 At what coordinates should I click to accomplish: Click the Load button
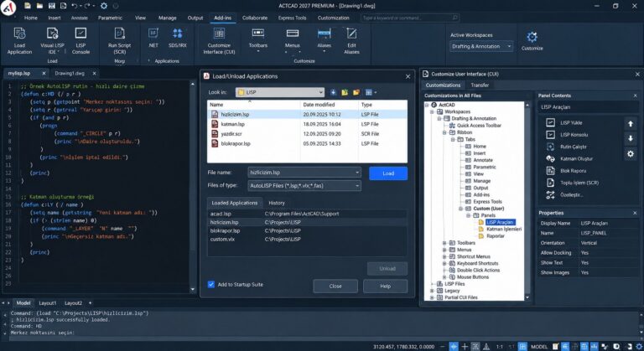pyautogui.click(x=388, y=173)
